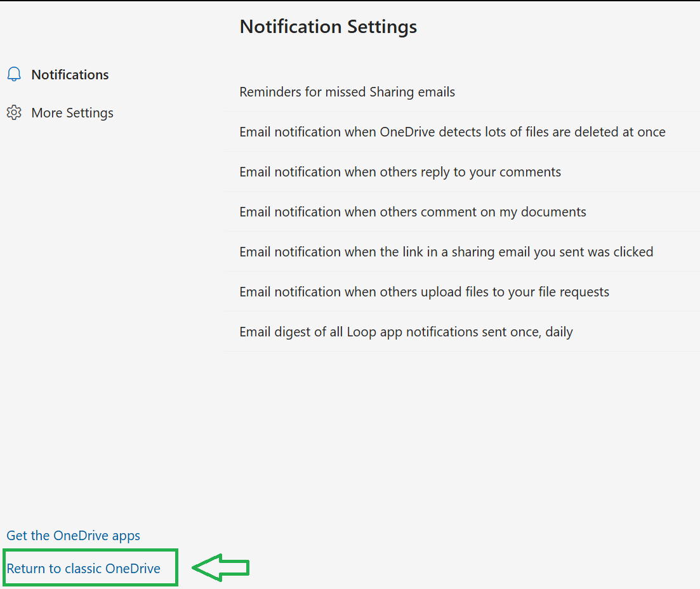Viewport: 700px width, 589px height.
Task: Click the Notifications bell icon
Action: (15, 74)
